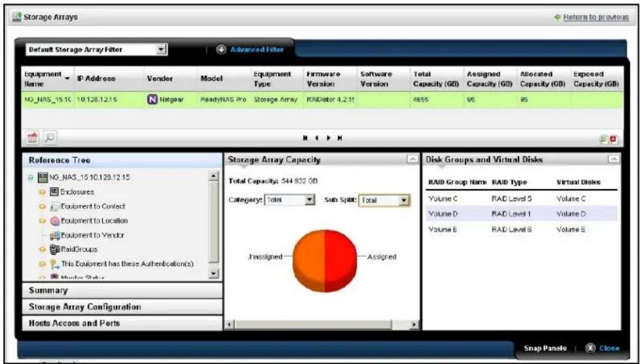
Task: Click the Enclosures tree icon
Action: point(55,192)
